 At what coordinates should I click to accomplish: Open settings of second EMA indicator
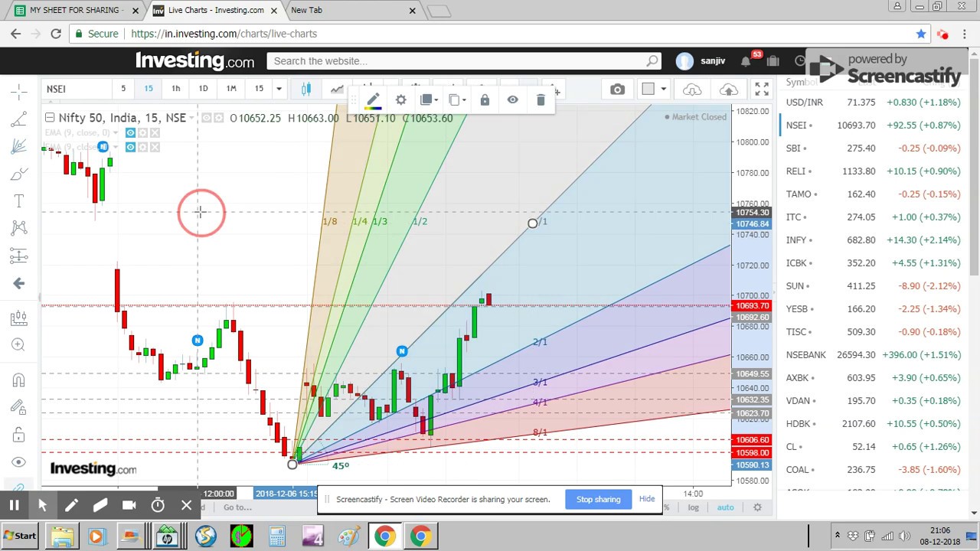tap(142, 147)
